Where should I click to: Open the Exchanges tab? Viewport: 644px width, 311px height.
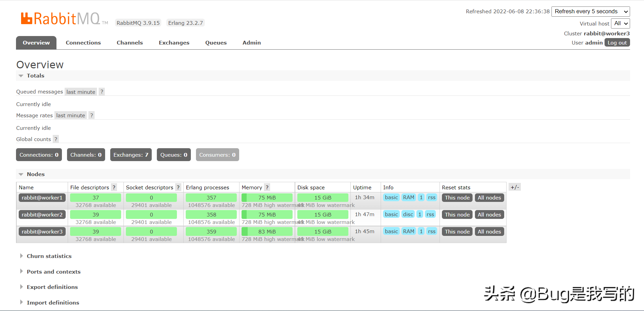(174, 43)
